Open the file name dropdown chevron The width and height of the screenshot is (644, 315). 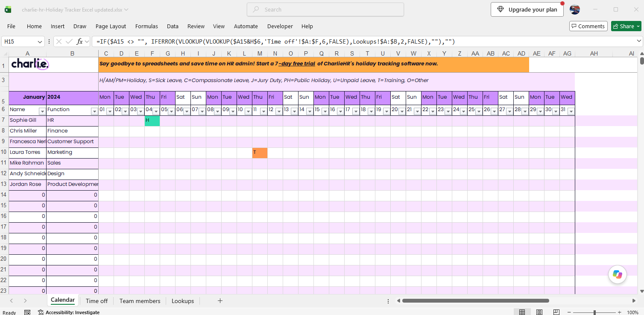point(126,9)
